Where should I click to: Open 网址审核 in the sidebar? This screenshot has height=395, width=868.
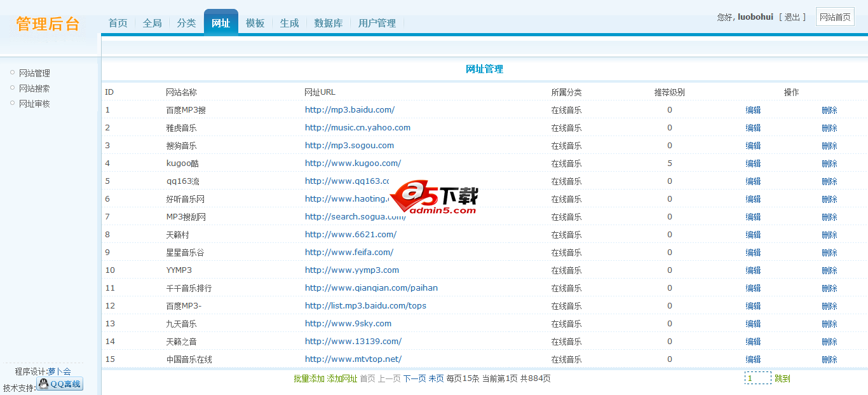point(34,104)
